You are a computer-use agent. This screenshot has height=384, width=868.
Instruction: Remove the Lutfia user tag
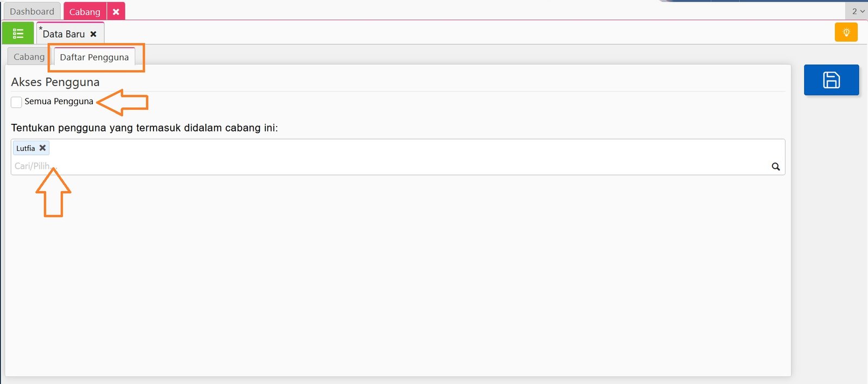43,148
